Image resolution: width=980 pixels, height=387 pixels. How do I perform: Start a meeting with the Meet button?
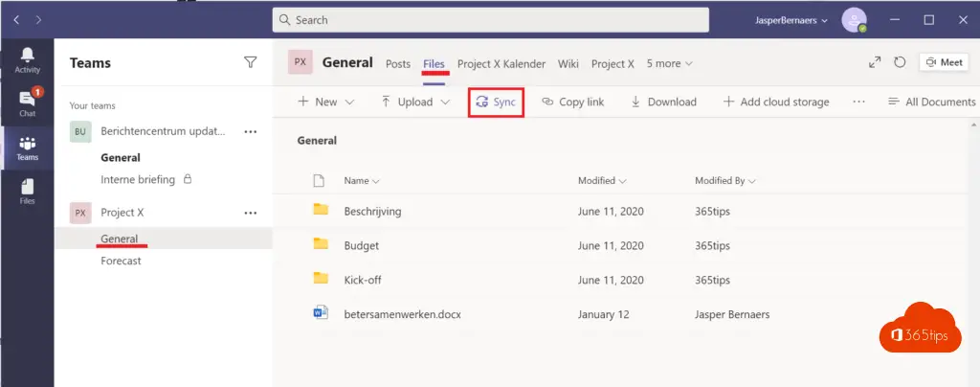point(944,62)
